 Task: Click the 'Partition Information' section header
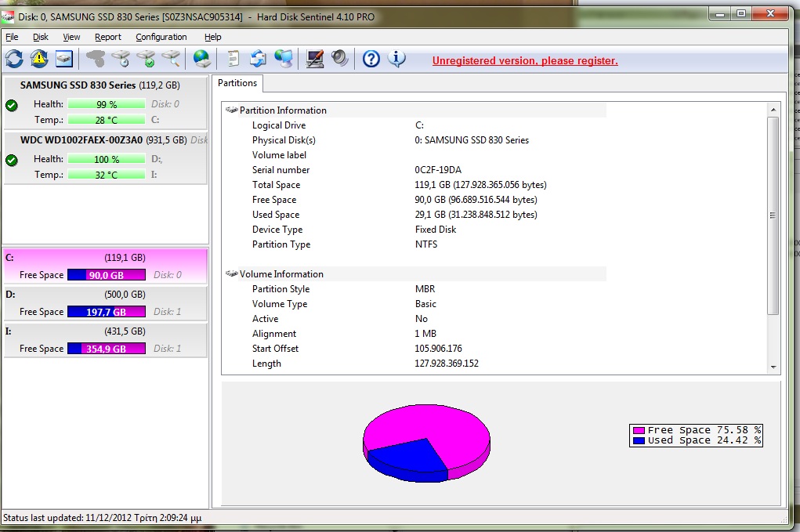[283, 110]
